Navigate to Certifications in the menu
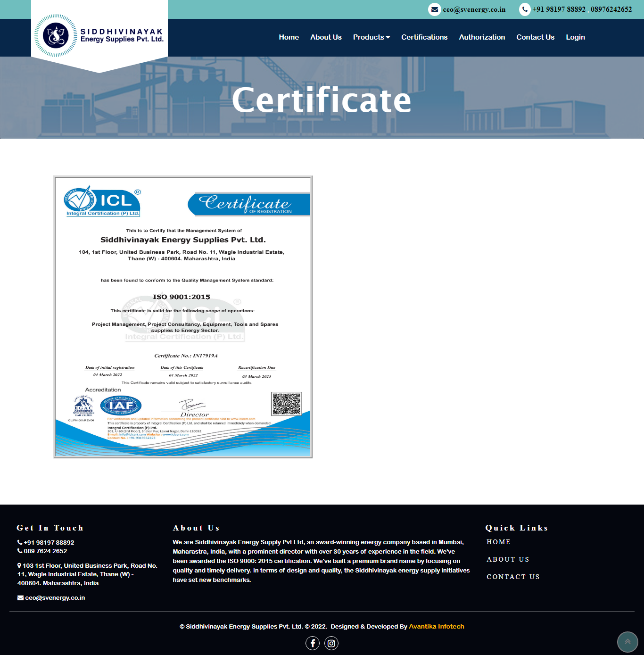 (424, 37)
